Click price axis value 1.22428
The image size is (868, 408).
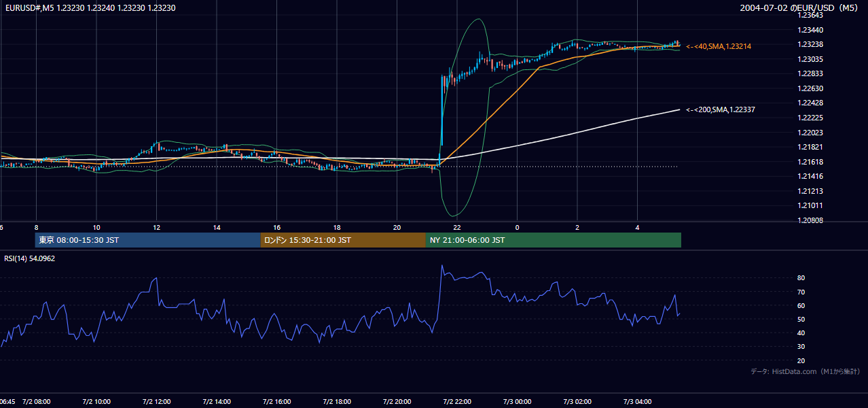[x=812, y=103]
